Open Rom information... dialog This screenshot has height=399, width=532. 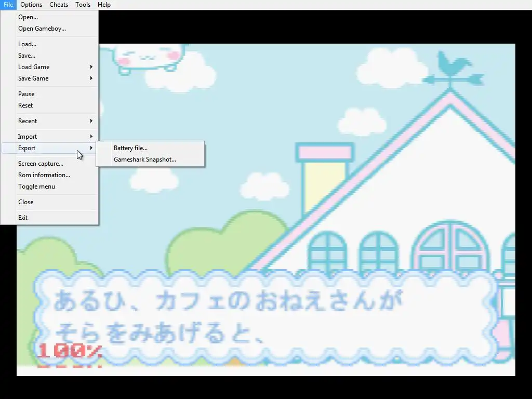coord(49,175)
